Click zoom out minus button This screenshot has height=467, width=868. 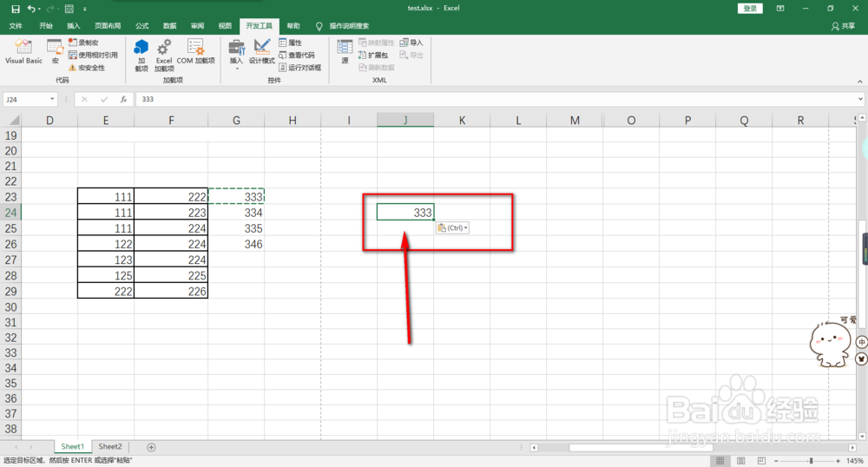(777, 460)
